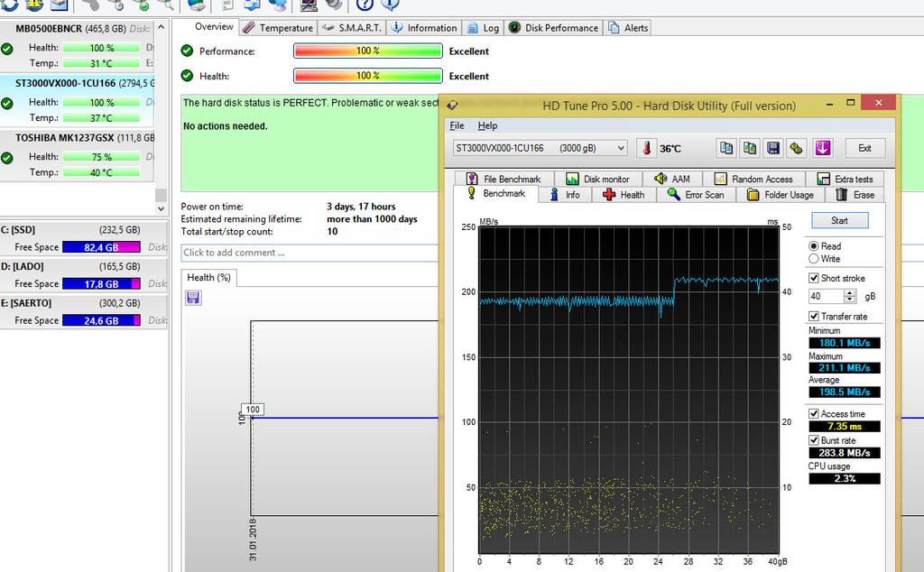The width and height of the screenshot is (924, 572).
Task: Click the comment input field
Action: [305, 253]
